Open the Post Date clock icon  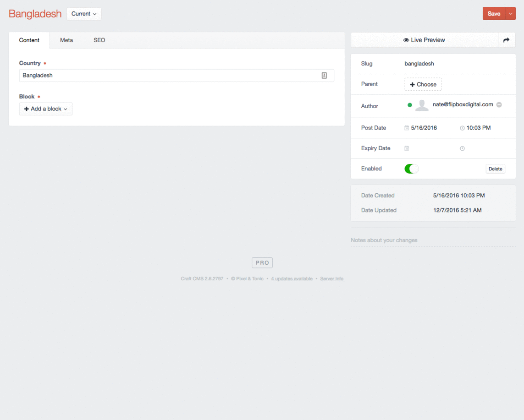[462, 128]
